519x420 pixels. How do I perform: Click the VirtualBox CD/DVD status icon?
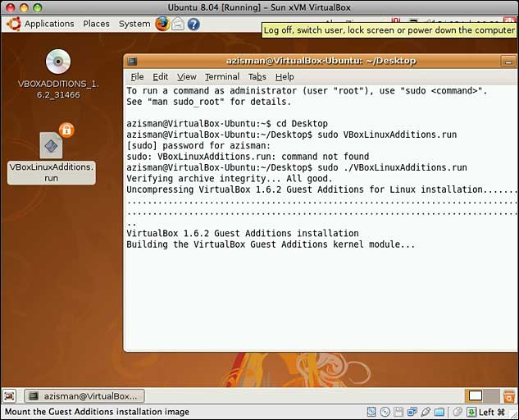click(385, 412)
